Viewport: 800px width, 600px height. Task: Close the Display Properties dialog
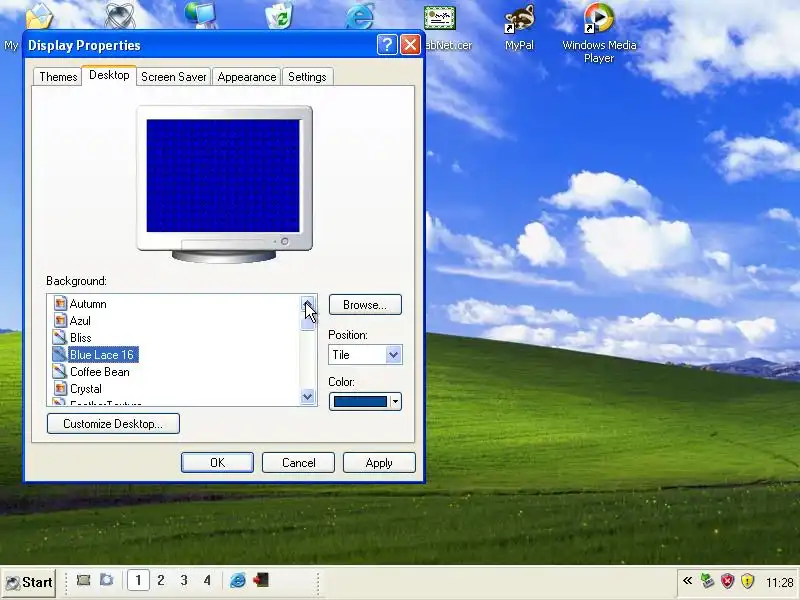[x=410, y=45]
